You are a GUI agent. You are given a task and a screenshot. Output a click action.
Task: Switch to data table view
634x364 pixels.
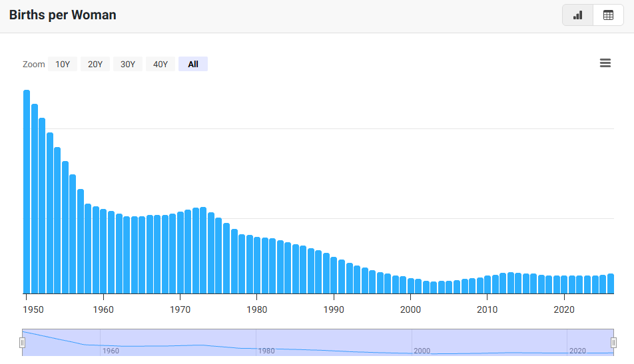point(608,15)
